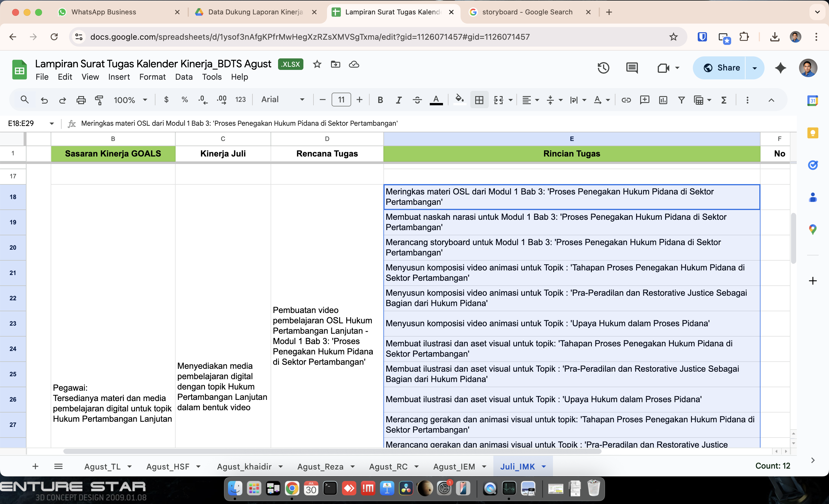The height and width of the screenshot is (504, 829).
Task: Toggle italic formatting
Action: pos(399,100)
